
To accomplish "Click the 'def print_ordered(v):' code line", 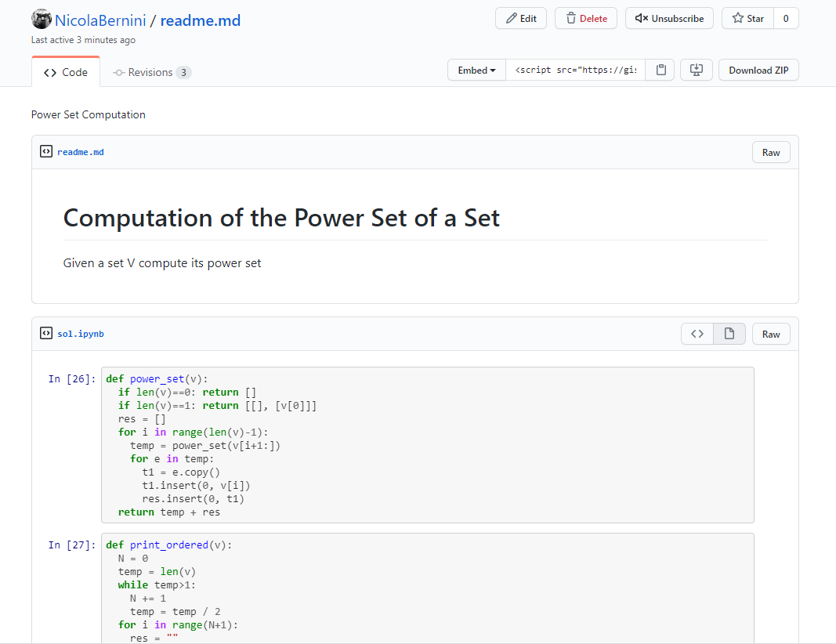I will (x=169, y=545).
